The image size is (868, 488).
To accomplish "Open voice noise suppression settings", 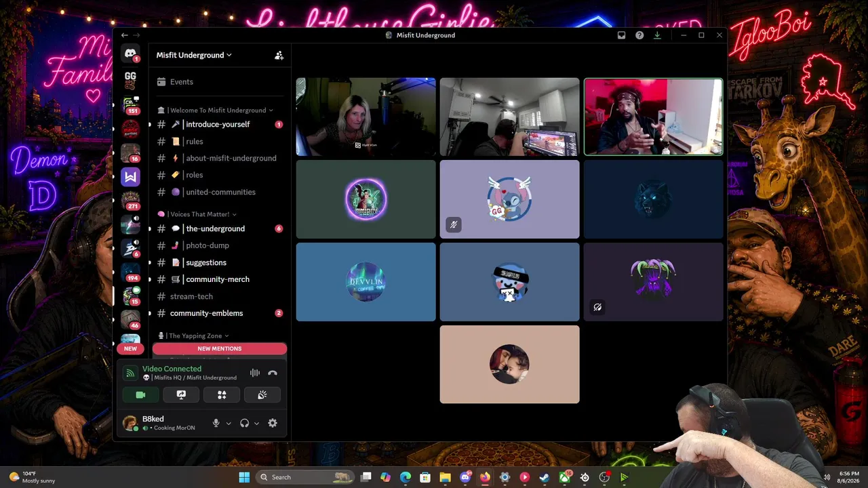I will [254, 373].
